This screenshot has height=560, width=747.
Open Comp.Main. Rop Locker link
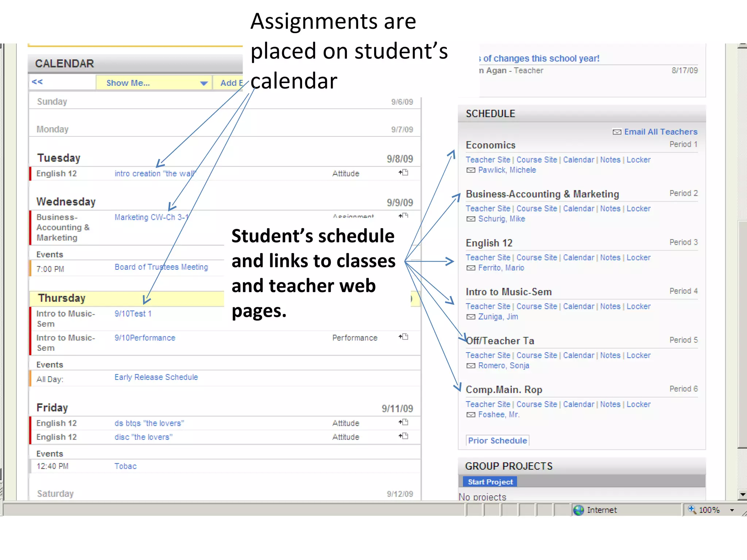click(638, 404)
